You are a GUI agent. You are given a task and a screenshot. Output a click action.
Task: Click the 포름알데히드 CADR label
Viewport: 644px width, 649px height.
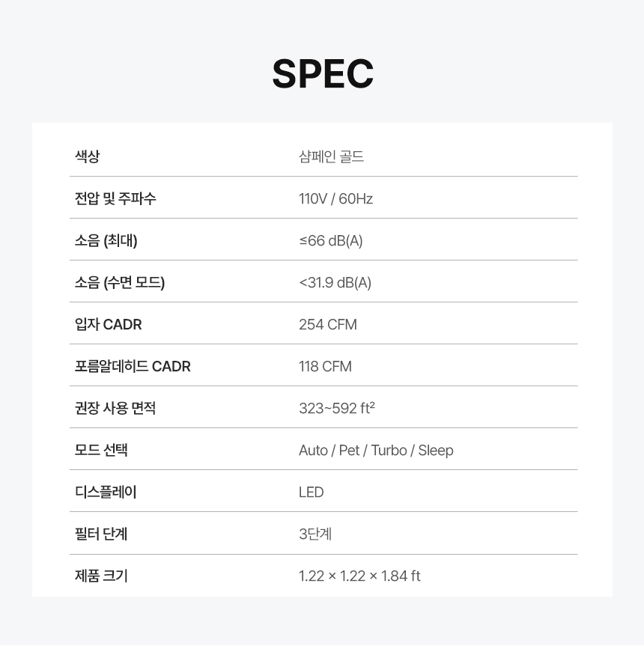tap(133, 366)
